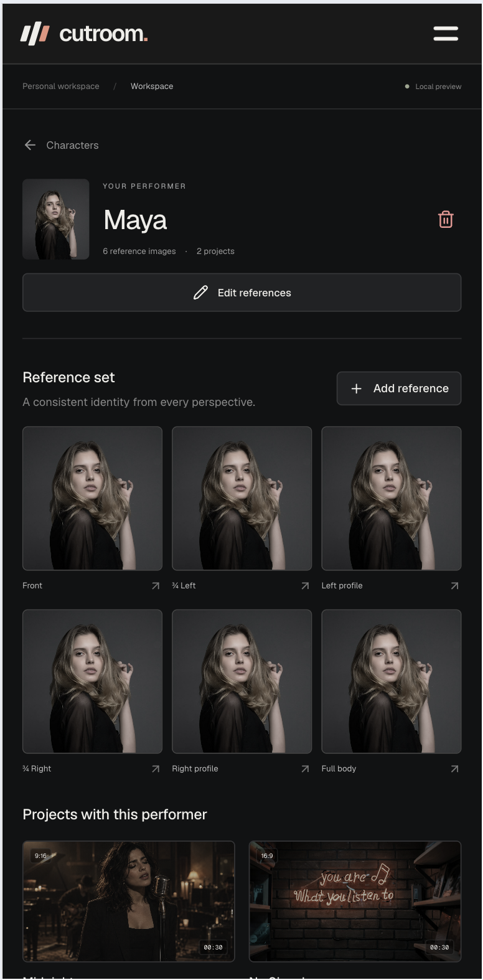Click Edit references button
This screenshot has width=483, height=980.
[x=242, y=293]
